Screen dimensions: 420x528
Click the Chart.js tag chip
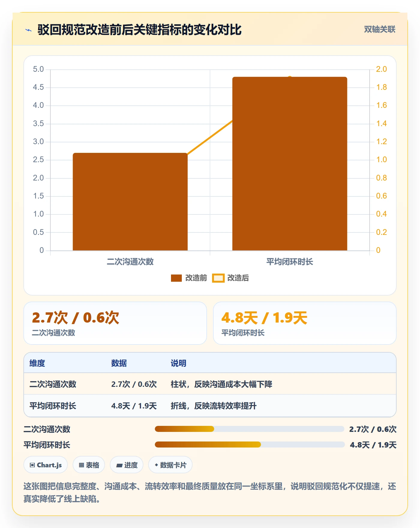click(46, 465)
